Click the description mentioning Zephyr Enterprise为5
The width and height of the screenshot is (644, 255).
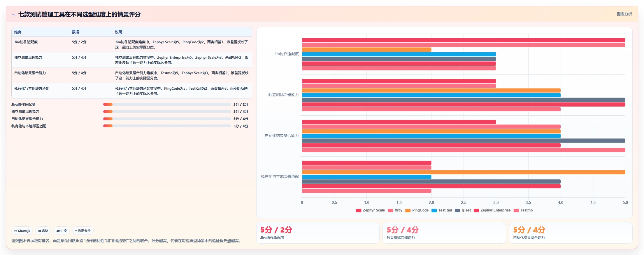point(181,60)
